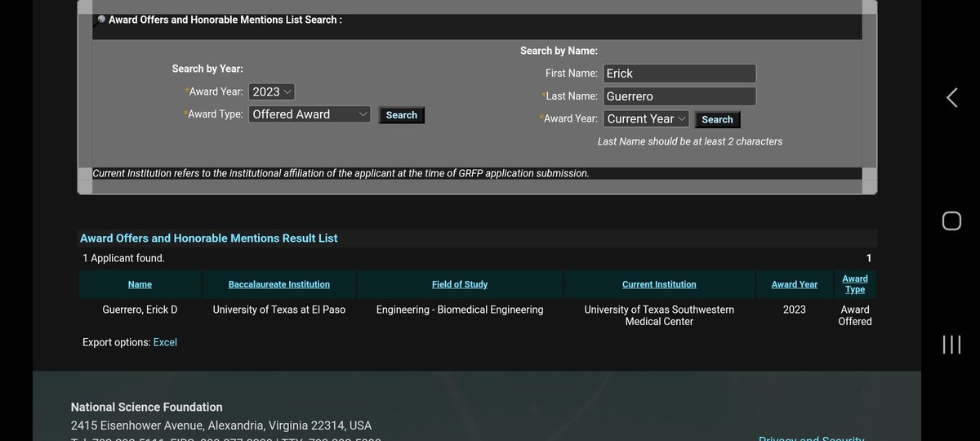Sort by Field of Study column header
Viewport: 980px width, 441px height.
point(460,284)
